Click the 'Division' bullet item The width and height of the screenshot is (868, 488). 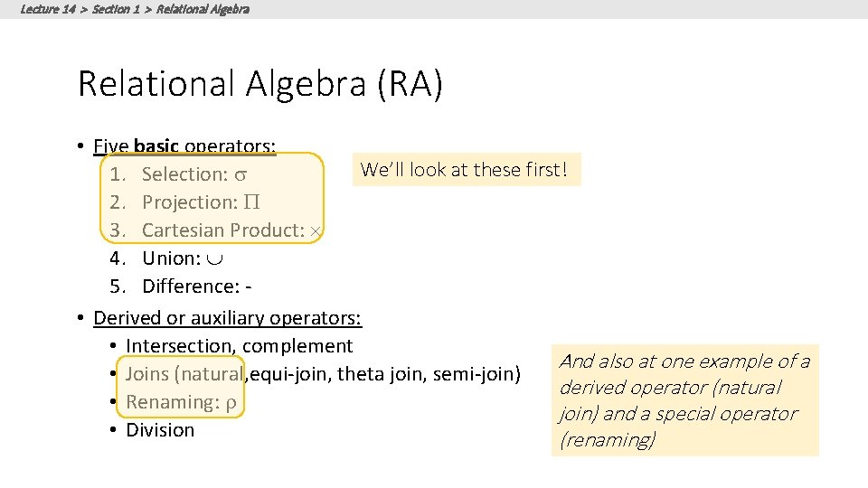pyautogui.click(x=160, y=430)
